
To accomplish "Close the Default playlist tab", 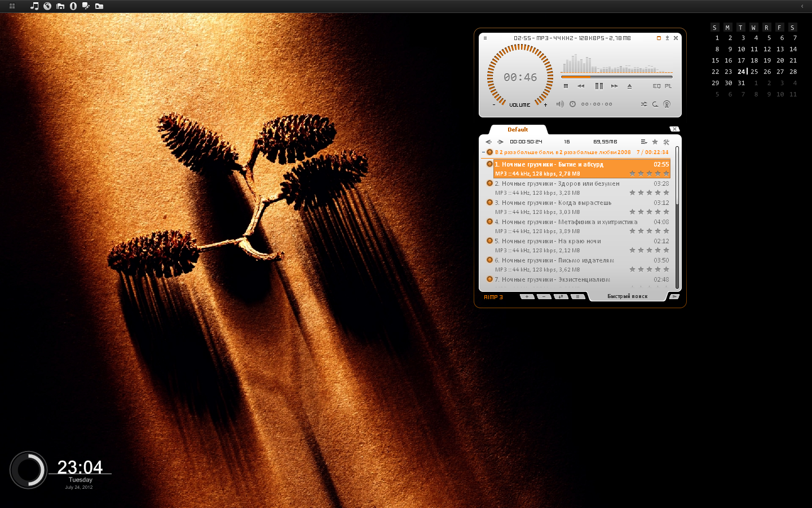I will [674, 129].
